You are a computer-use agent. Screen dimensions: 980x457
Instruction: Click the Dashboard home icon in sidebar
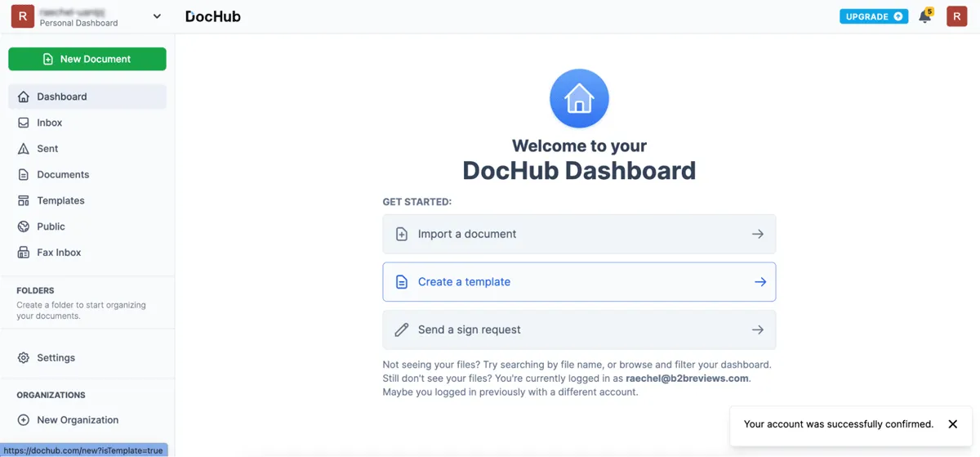[23, 96]
